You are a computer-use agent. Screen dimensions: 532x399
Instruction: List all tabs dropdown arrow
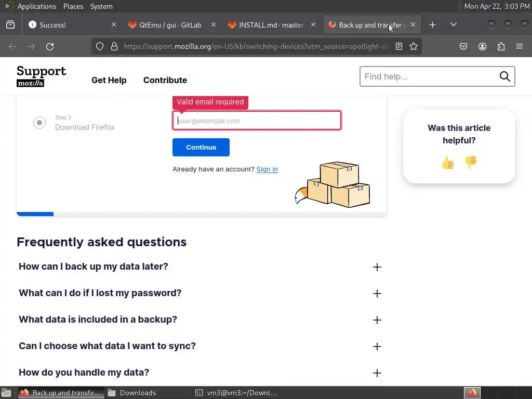point(453,25)
